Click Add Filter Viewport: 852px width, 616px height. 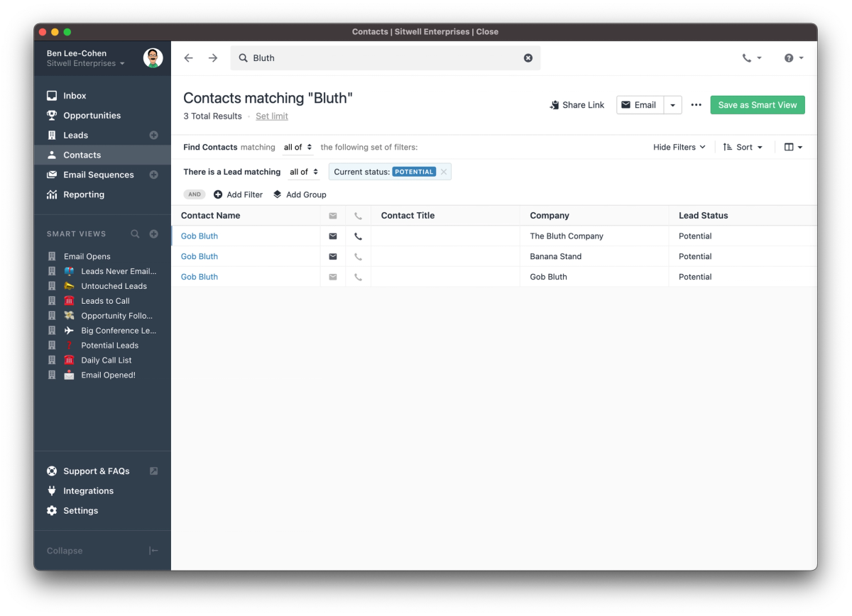point(239,194)
